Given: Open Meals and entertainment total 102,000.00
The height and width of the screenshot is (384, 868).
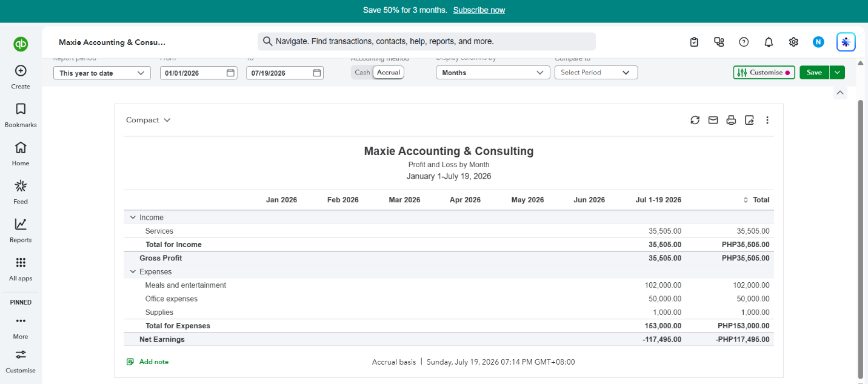Looking at the screenshot, I should [751, 285].
